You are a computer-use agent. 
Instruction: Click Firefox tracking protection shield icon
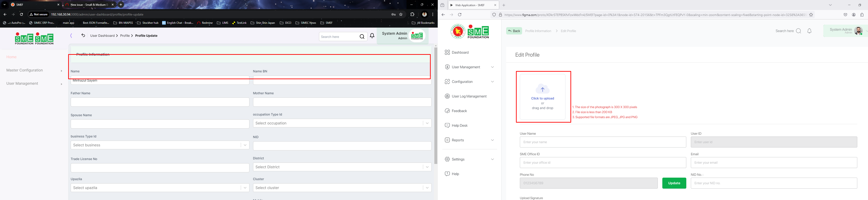494,15
